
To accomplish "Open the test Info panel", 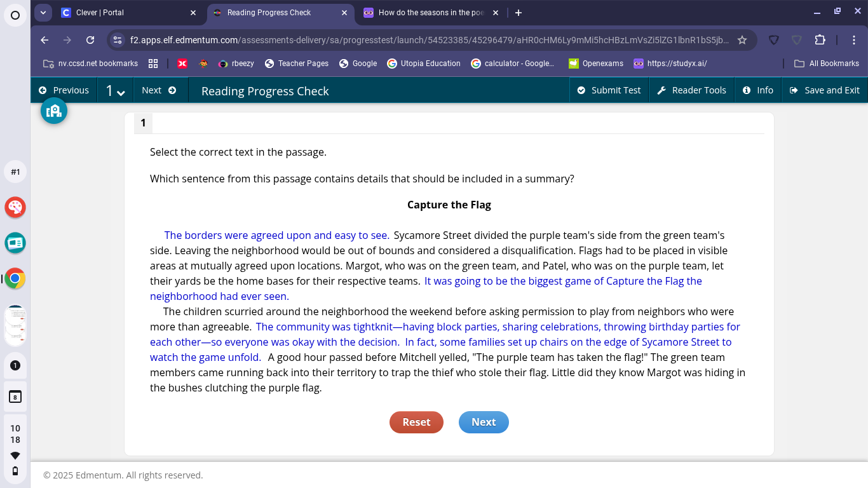I will click(x=758, y=90).
